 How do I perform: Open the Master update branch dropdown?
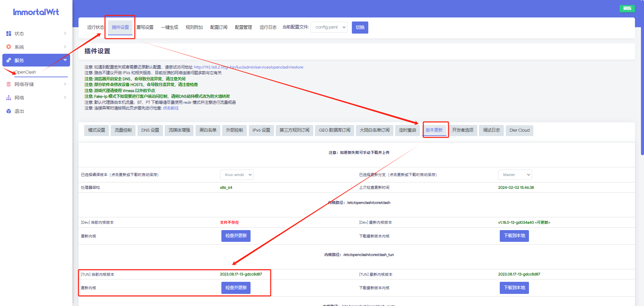[x=515, y=174]
